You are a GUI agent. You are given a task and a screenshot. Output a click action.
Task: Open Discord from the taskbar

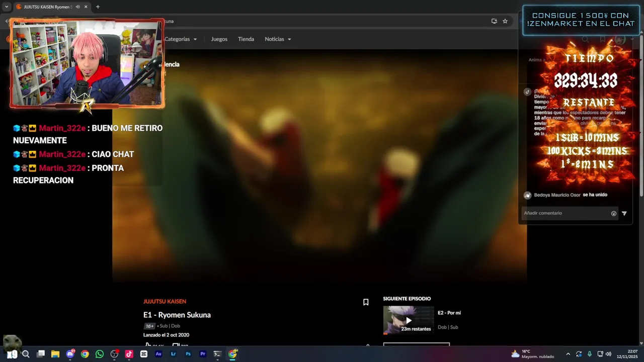70,354
